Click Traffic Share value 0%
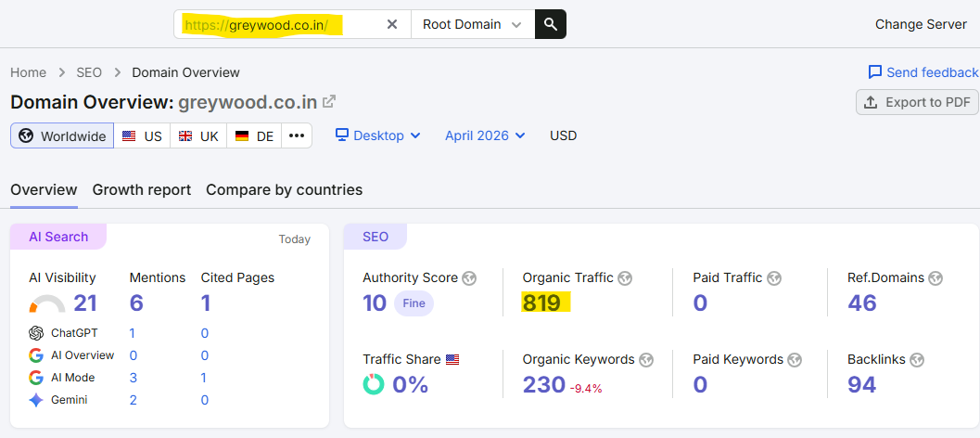Image resolution: width=980 pixels, height=438 pixels. tap(410, 384)
